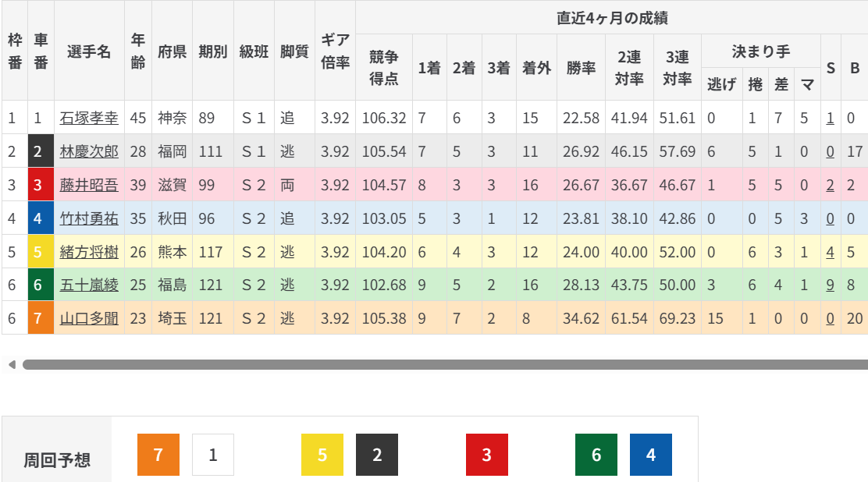The height and width of the screenshot is (482, 868).
Task: Click green 6 badge in 周回予想 lineup
Action: [x=596, y=455]
